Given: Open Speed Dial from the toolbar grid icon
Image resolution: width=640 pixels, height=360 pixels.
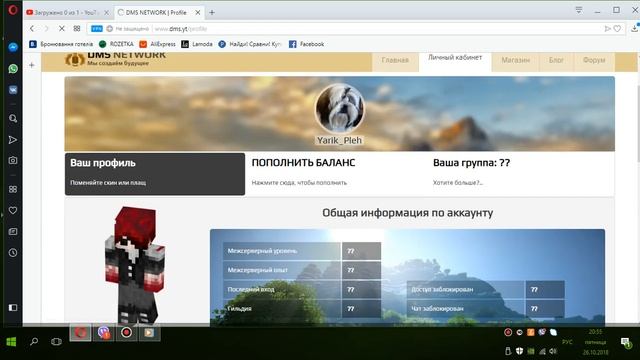Looking at the screenshot, I should 77,29.
